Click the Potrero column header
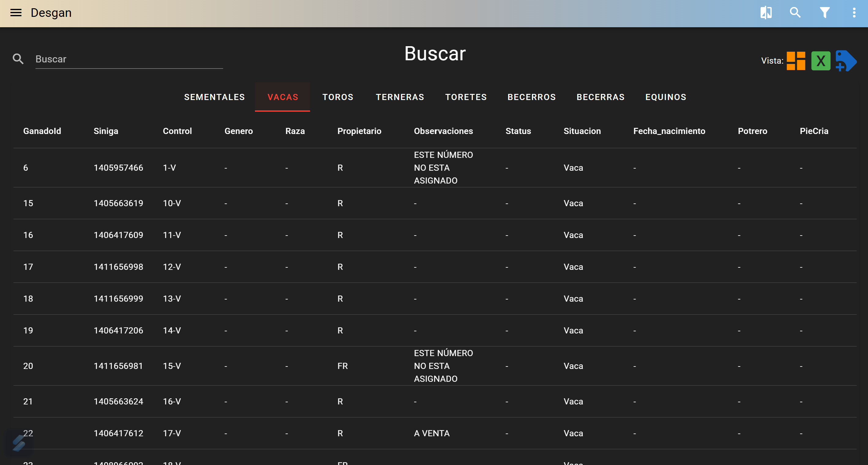868x465 pixels. tap(752, 131)
